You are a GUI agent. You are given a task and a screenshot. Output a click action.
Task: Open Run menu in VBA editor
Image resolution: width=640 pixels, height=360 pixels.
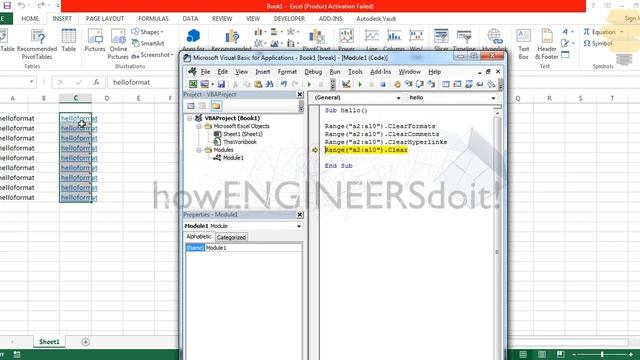point(335,72)
